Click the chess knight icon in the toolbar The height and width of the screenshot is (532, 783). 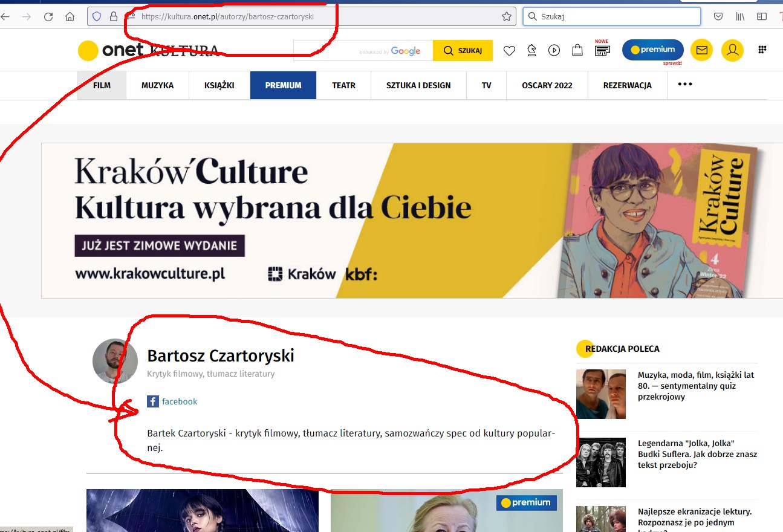(531, 50)
